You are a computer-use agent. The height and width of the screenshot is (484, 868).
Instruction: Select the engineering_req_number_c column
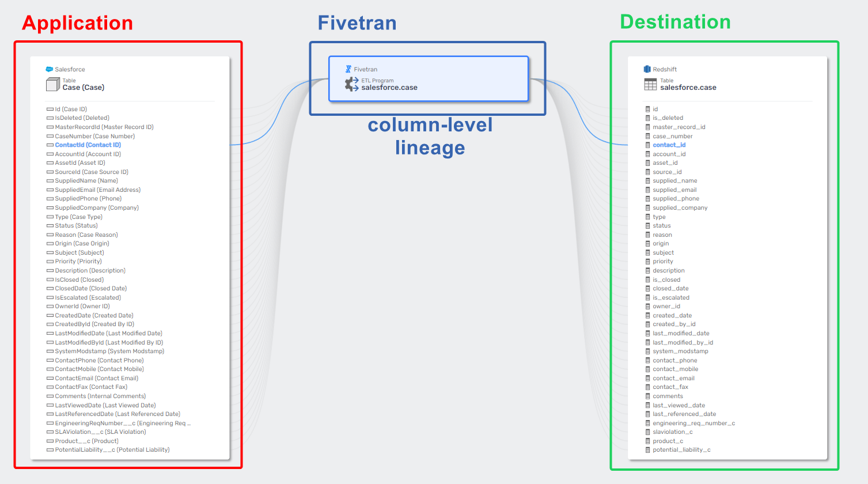coord(694,423)
